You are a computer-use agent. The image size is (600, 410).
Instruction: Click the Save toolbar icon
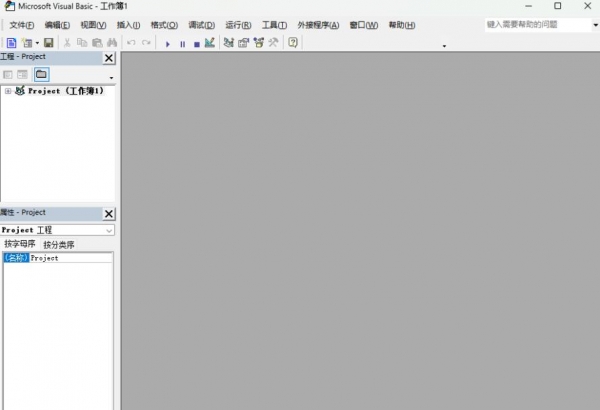click(49, 43)
